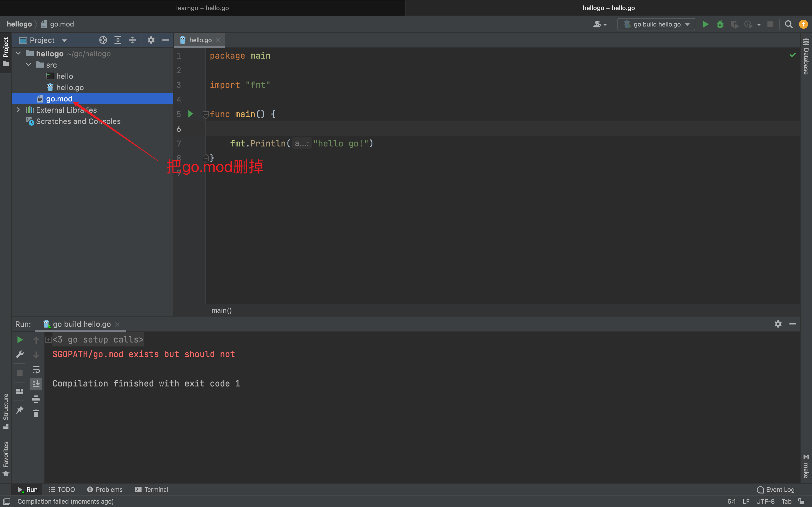Open the TODO tool window tab

click(62, 490)
